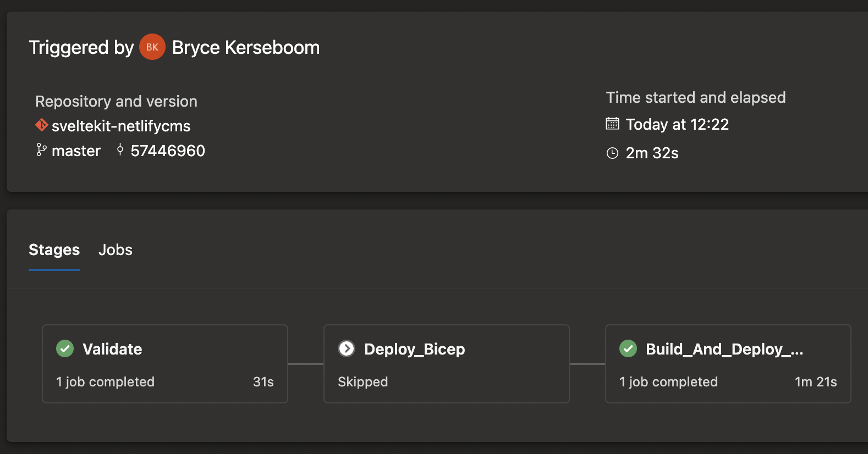Screen dimensions: 868x454
Task: Open the Deploy_Bicep stage card
Action: (x=446, y=364)
